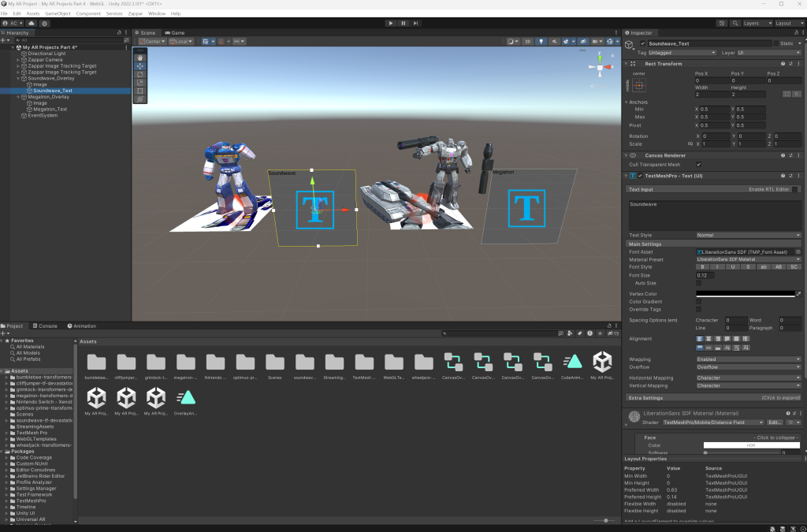Select Megatron_Text in the Hierarchy
The image size is (807, 532).
(x=50, y=110)
